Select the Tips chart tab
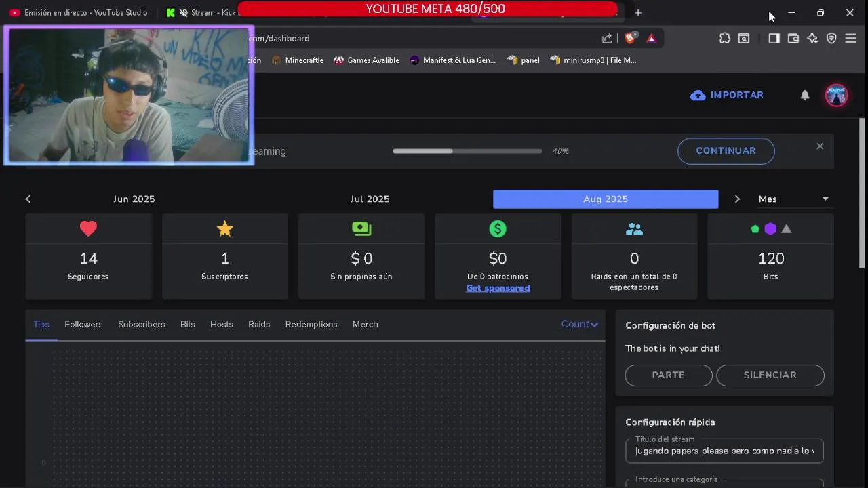868x488 pixels. coord(41,324)
